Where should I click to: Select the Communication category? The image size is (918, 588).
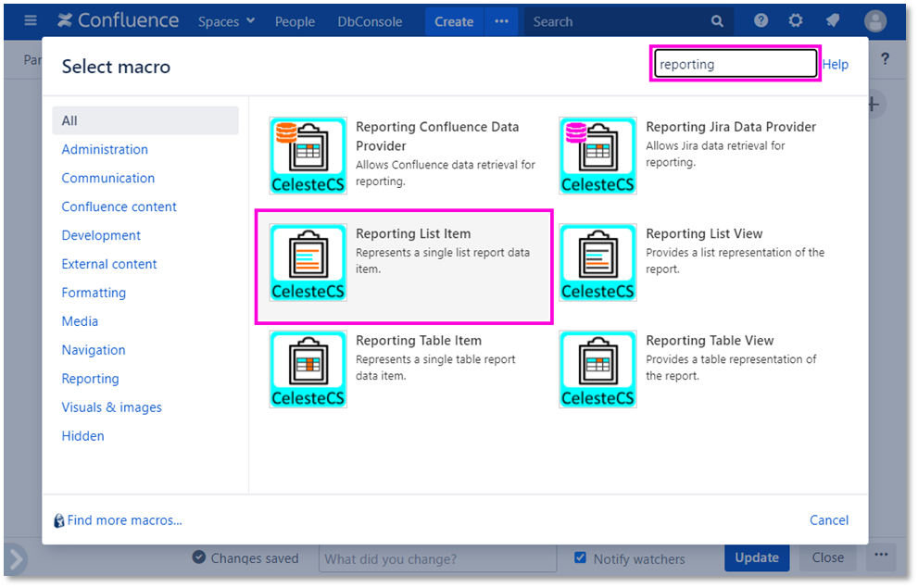(x=108, y=178)
